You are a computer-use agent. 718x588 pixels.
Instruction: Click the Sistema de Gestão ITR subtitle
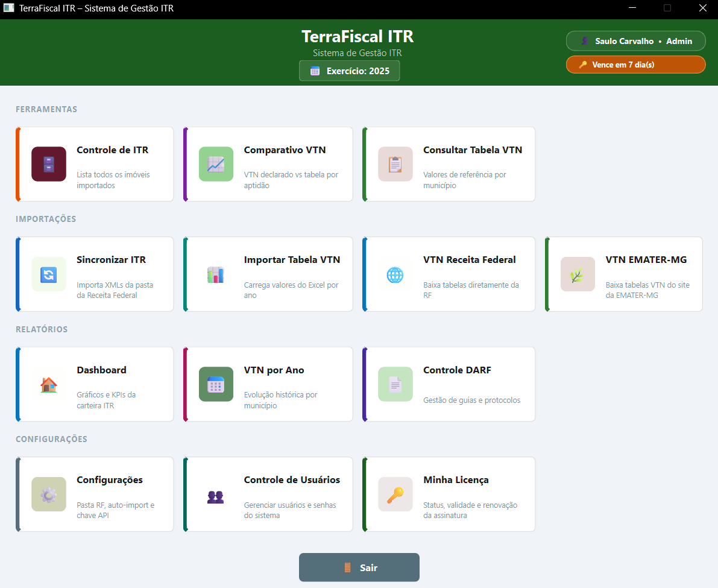[357, 53]
